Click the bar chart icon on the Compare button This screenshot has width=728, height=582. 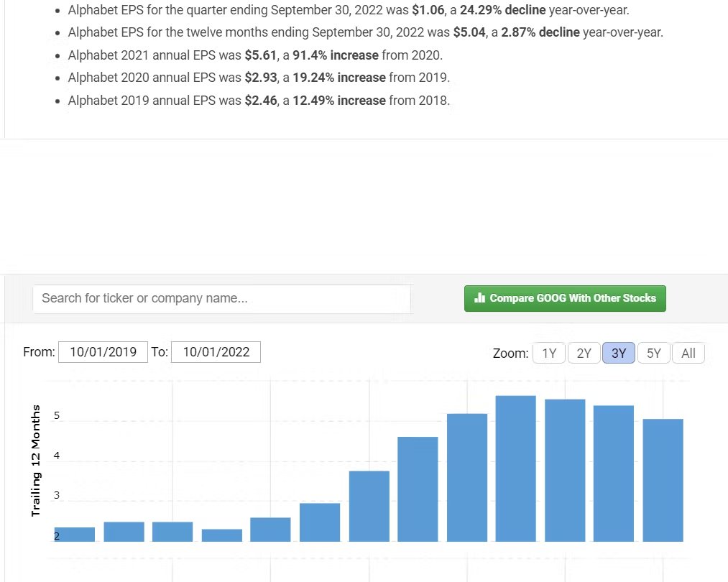pos(479,297)
